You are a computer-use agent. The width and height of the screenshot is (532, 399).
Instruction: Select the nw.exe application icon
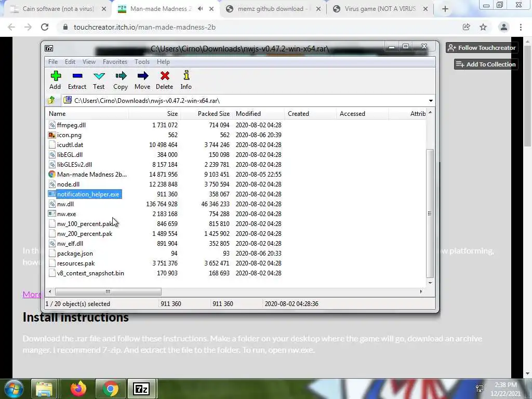click(52, 214)
